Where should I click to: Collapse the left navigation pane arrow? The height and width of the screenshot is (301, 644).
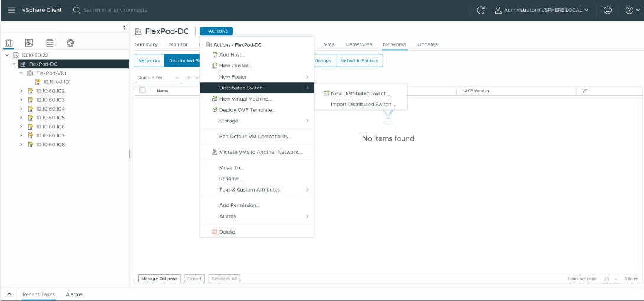(124, 28)
